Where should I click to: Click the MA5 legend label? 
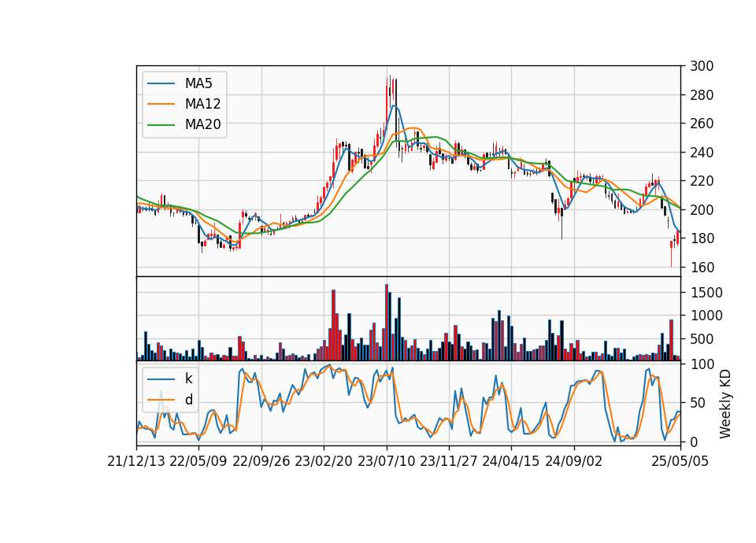click(198, 83)
